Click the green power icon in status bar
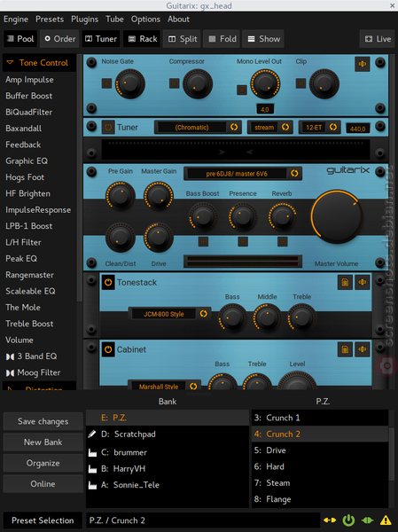398x532 pixels. pyautogui.click(x=348, y=520)
